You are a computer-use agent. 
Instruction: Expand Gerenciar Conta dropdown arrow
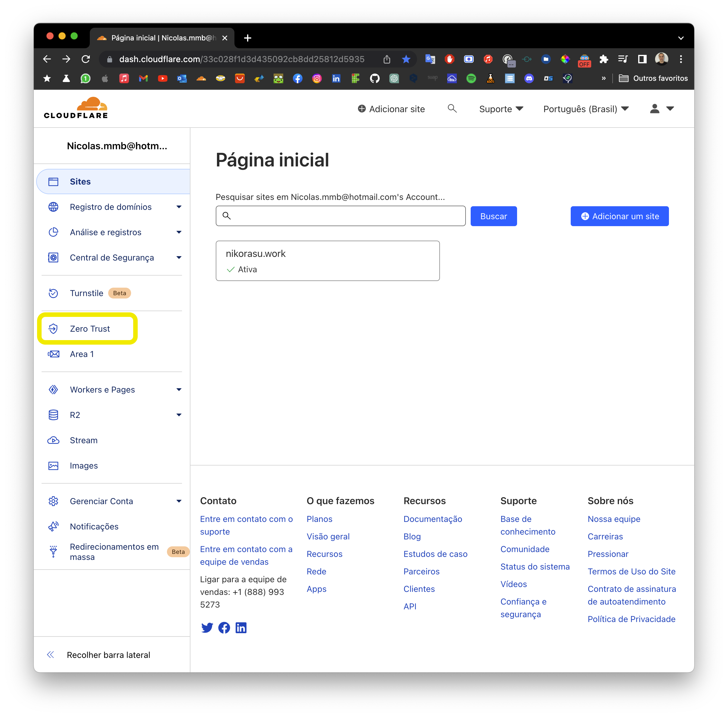pos(179,501)
